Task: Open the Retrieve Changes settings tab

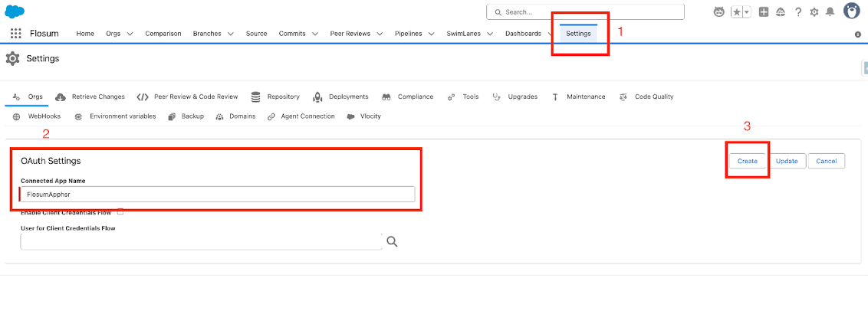Action: tap(90, 97)
